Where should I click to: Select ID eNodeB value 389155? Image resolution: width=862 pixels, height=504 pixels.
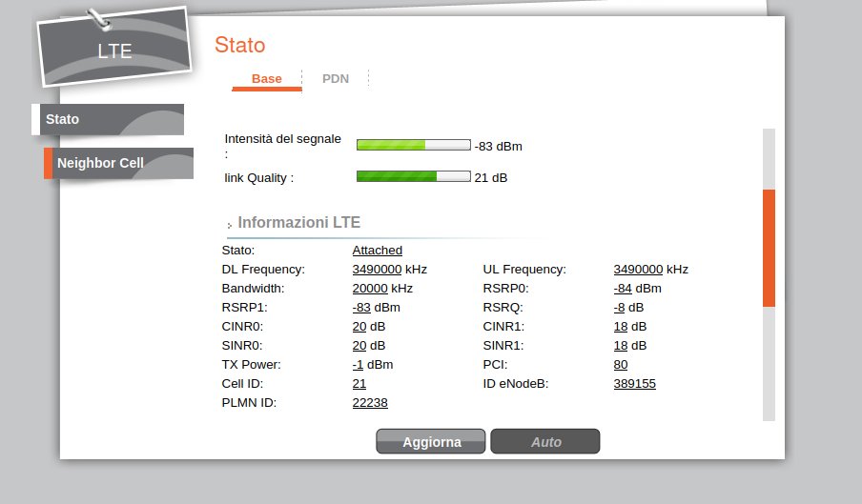635,384
